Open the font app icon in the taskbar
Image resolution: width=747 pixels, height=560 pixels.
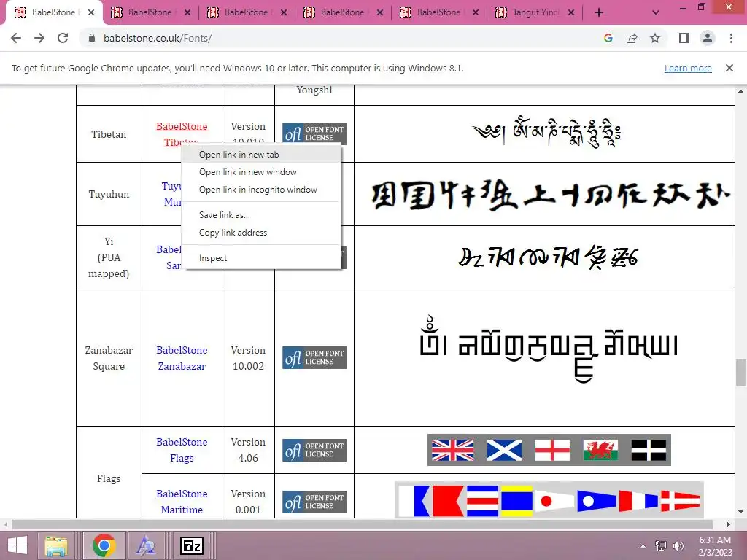[x=146, y=545]
